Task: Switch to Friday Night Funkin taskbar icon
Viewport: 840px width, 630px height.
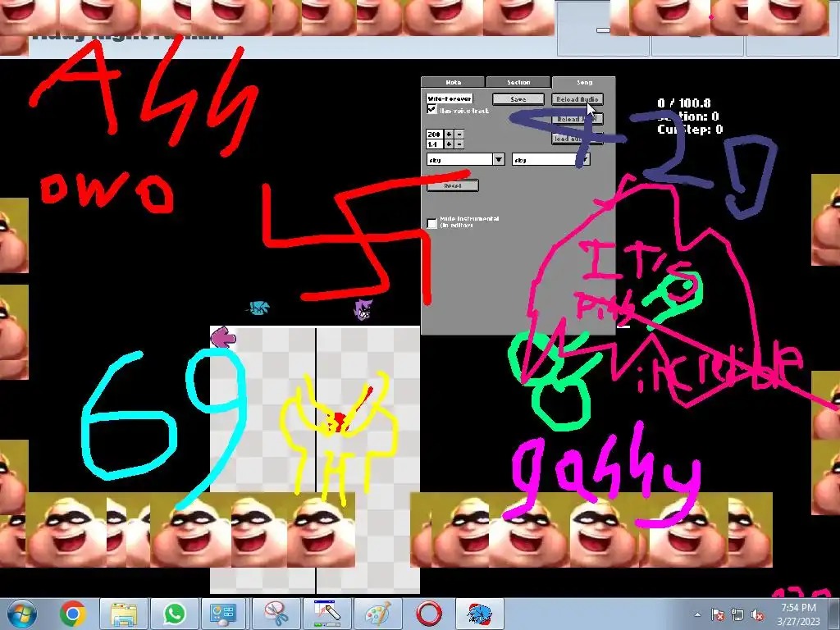Action: tap(479, 614)
